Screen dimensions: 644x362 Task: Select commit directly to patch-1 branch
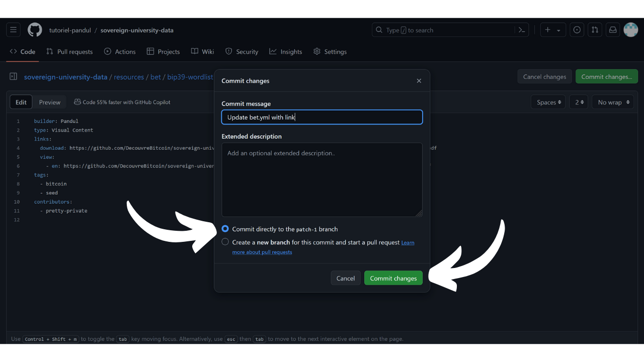coord(225,229)
